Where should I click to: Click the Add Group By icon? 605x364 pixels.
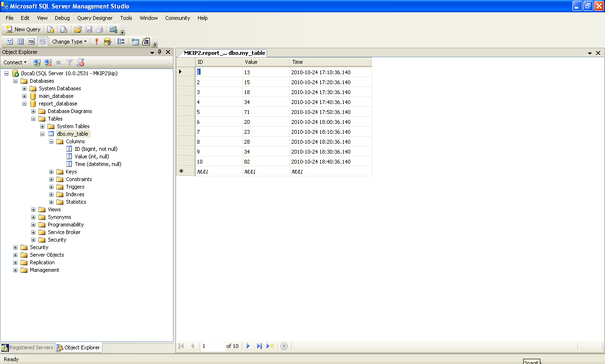click(x=121, y=42)
